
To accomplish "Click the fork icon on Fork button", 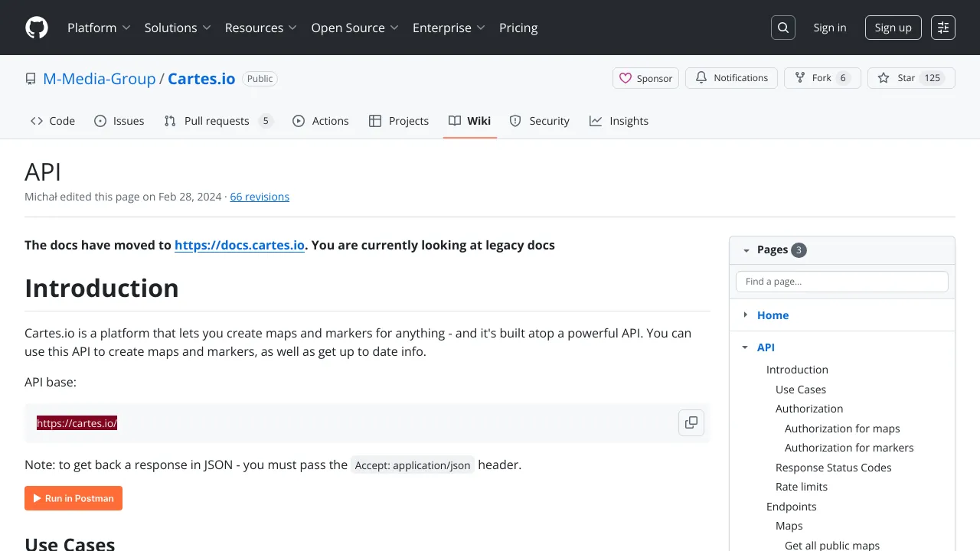I will pos(800,78).
